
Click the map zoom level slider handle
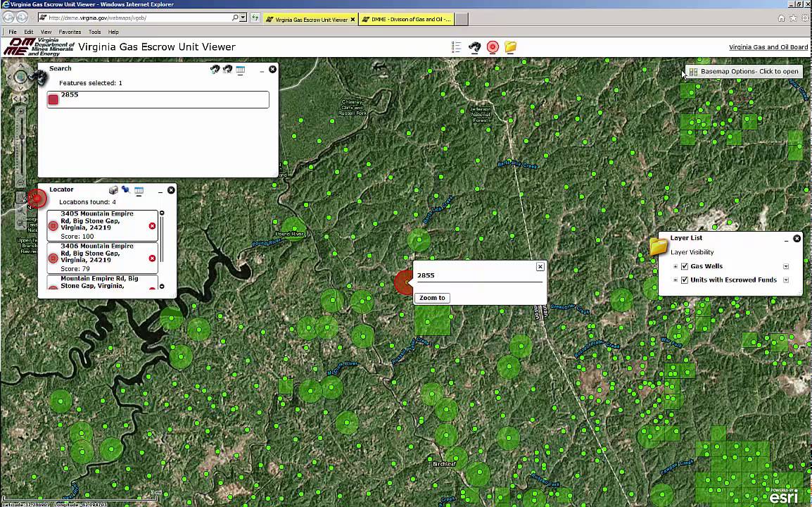tap(21, 137)
